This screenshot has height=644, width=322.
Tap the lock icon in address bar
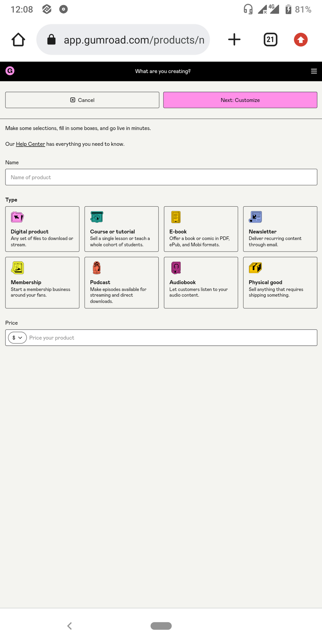click(51, 40)
